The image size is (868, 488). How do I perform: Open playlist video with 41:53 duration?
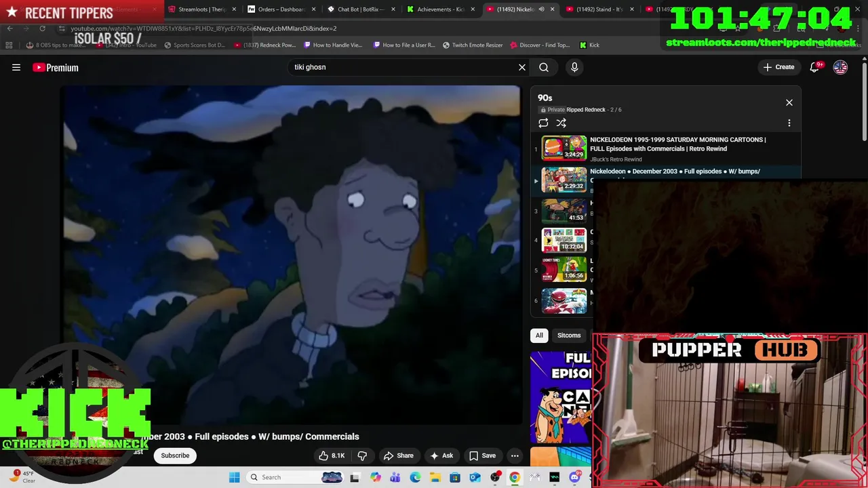click(564, 211)
